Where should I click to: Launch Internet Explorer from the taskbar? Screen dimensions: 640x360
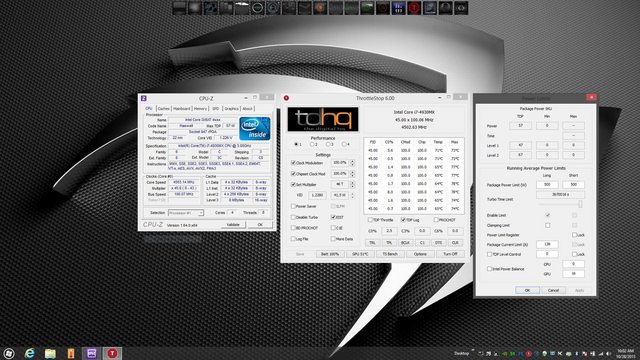[x=30, y=353]
